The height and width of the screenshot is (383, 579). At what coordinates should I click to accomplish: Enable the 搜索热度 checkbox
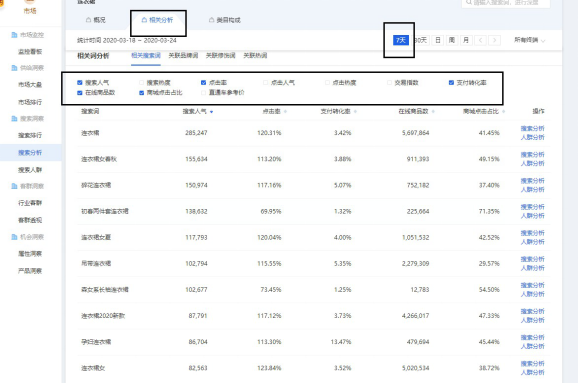141,83
